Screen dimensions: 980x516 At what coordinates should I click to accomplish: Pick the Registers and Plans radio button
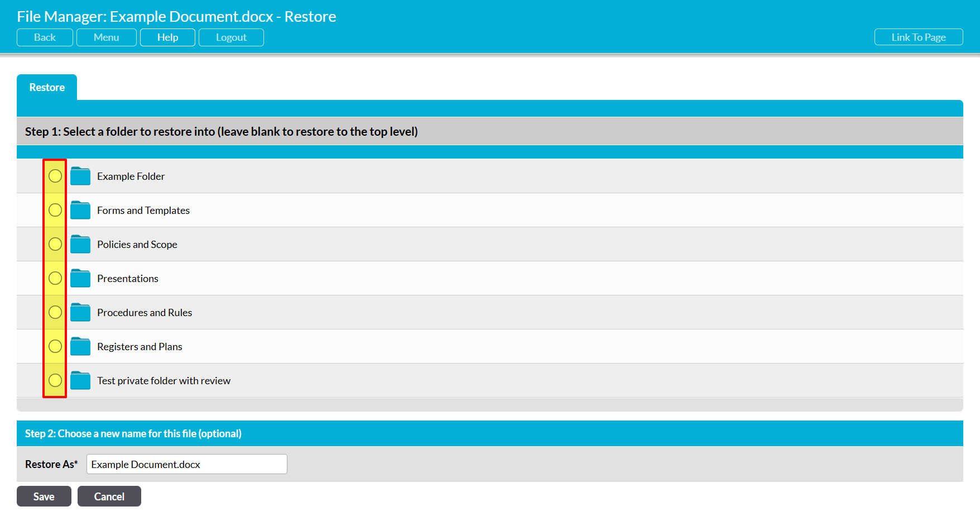[x=55, y=346]
